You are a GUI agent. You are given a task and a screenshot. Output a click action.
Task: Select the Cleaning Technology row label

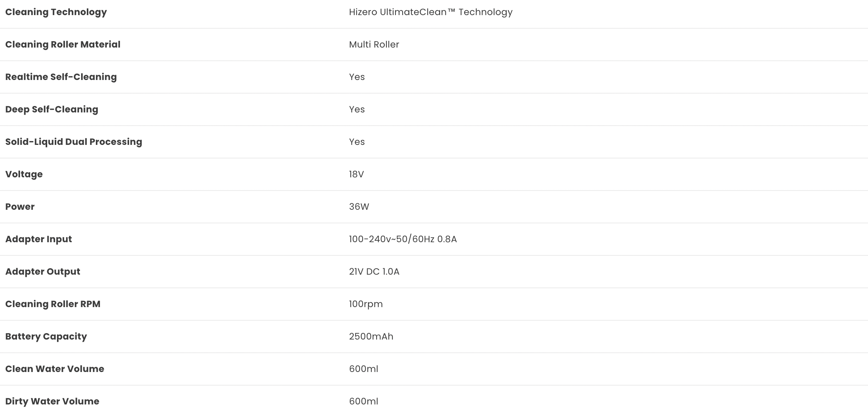56,12
